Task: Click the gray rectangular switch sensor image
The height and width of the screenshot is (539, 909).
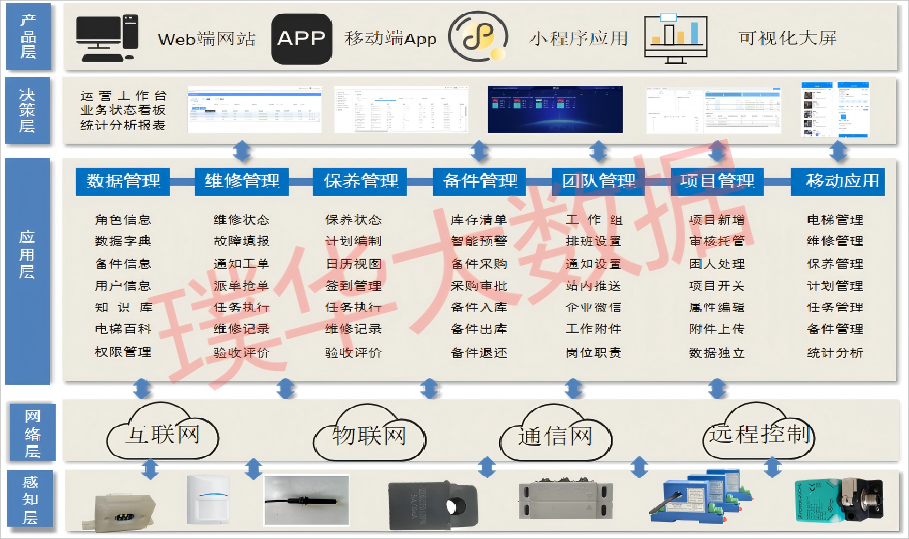Action: [x=565, y=500]
